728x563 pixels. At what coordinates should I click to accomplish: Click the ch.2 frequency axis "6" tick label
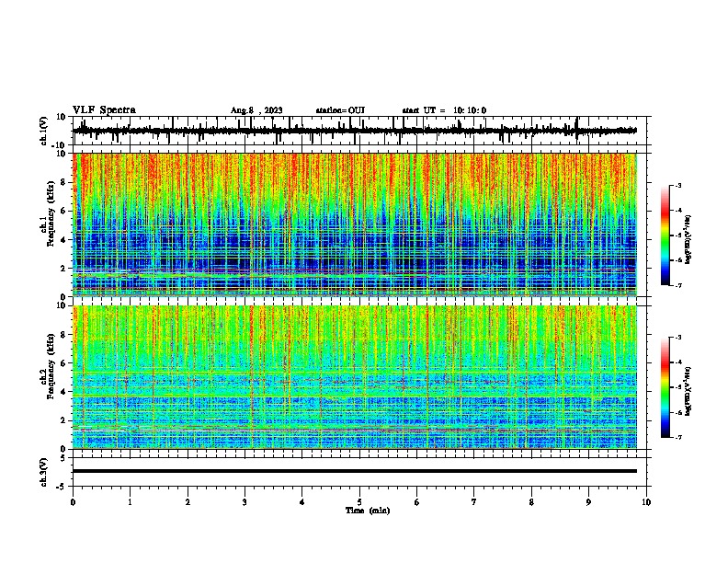point(63,362)
